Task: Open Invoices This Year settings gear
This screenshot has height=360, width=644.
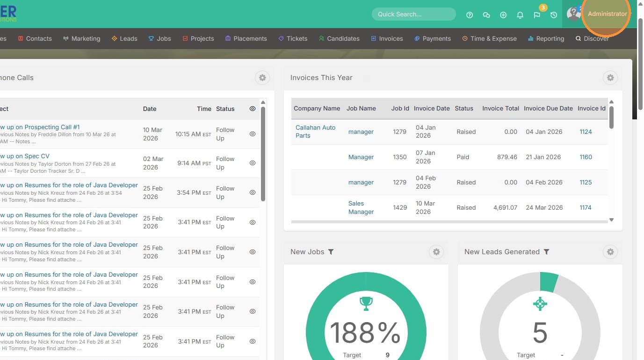Action: pos(610,78)
